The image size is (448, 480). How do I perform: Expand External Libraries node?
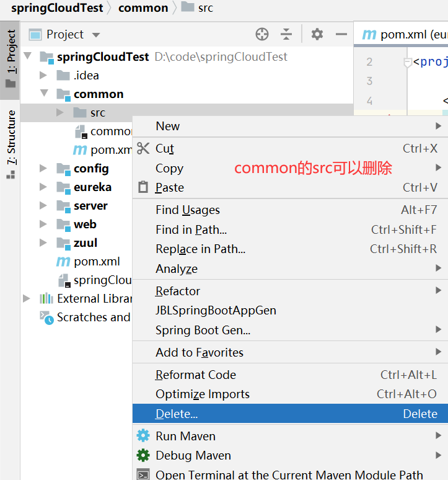(x=27, y=298)
